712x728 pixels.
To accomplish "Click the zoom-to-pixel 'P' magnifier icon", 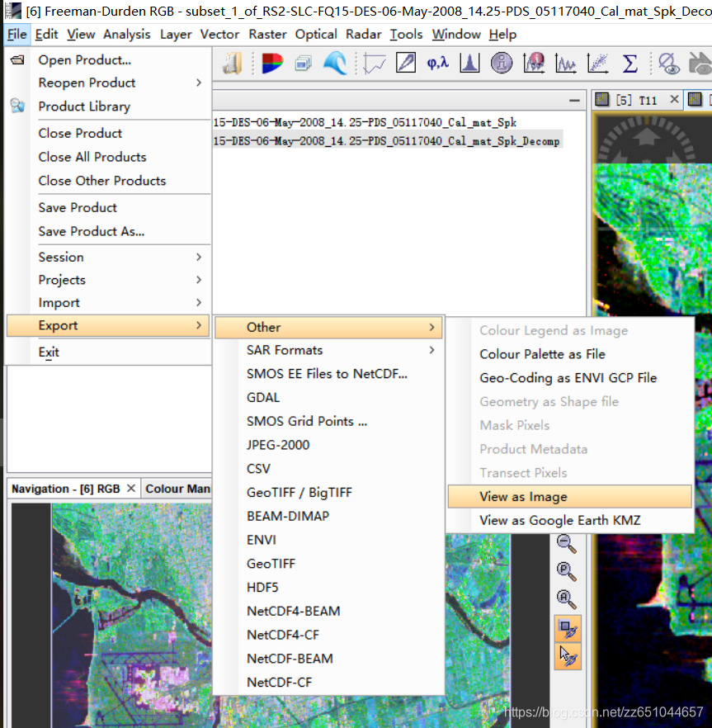I will pyautogui.click(x=567, y=571).
